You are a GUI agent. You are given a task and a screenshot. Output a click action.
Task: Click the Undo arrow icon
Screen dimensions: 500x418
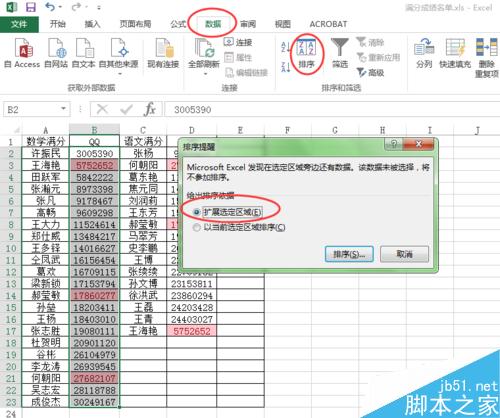click(x=50, y=7)
